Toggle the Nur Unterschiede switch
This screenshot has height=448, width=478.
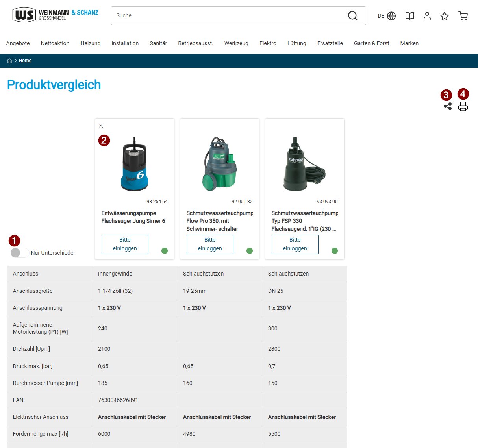pyautogui.click(x=20, y=253)
